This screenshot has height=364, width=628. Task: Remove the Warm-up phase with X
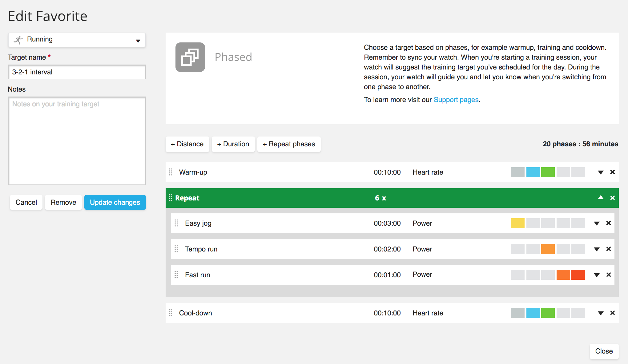(x=612, y=172)
